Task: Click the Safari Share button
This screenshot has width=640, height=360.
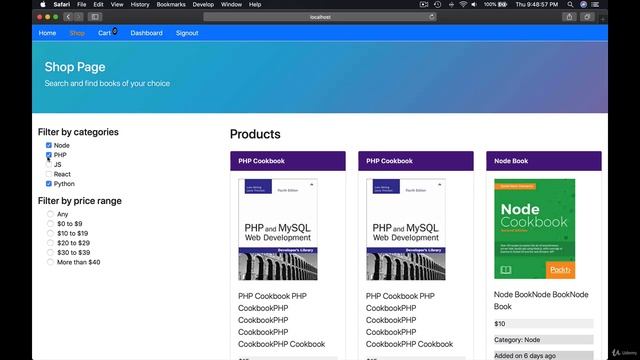Action: tap(569, 17)
